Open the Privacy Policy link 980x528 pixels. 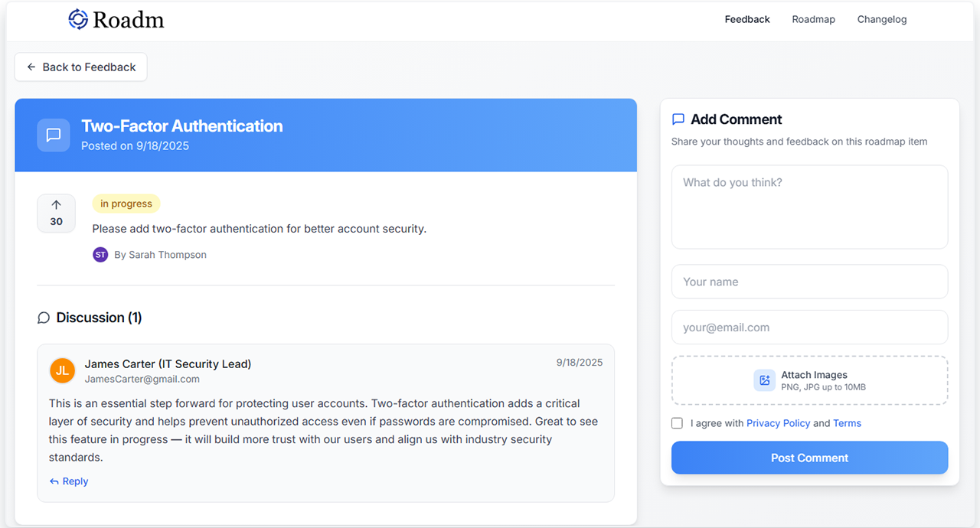pos(778,422)
